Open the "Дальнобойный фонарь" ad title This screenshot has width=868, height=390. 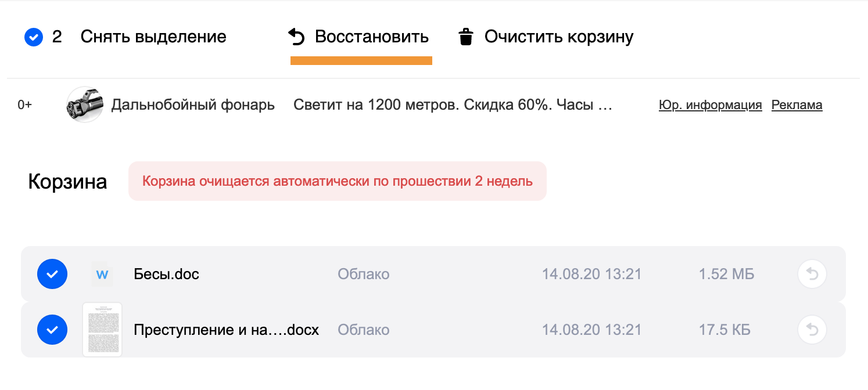pos(193,105)
